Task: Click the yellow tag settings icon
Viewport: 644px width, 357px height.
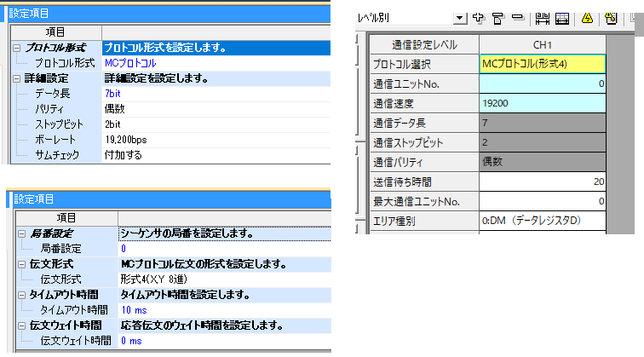Action: point(611,18)
